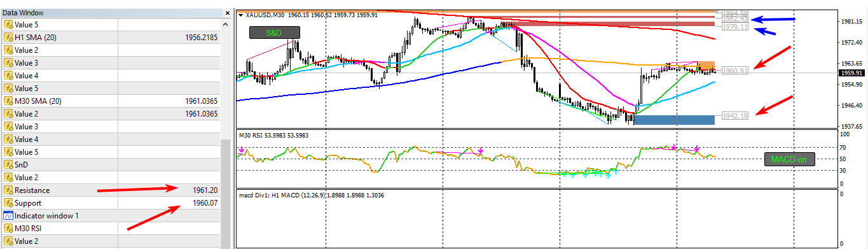Click the chart icon beside Indicator window 1
Viewport: 868px width, 249px height.
(8, 216)
